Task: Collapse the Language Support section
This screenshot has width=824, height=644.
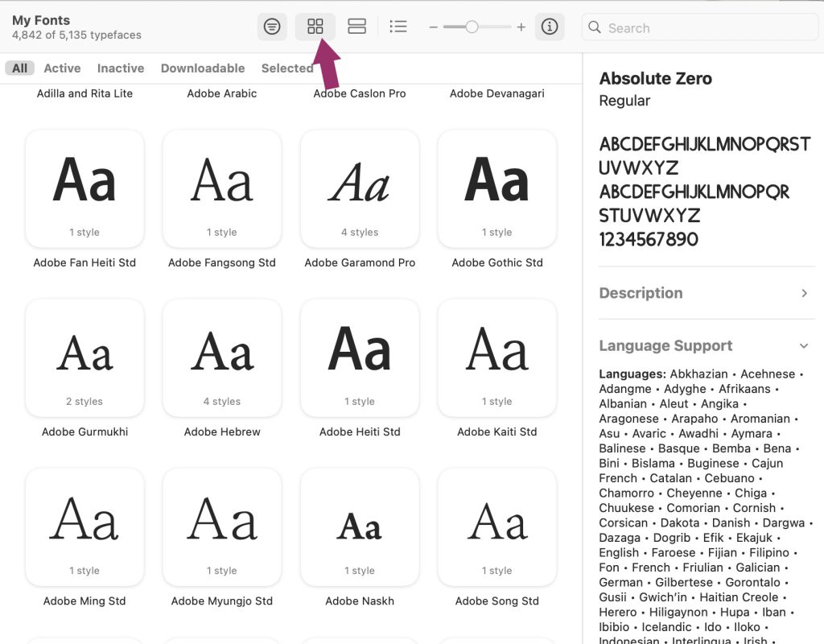Action: pos(804,346)
